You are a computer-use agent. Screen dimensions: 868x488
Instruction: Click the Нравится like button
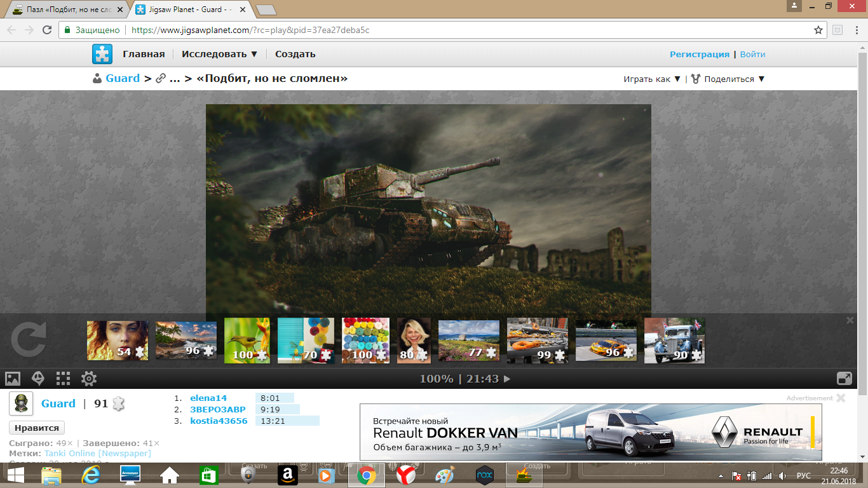coord(37,428)
